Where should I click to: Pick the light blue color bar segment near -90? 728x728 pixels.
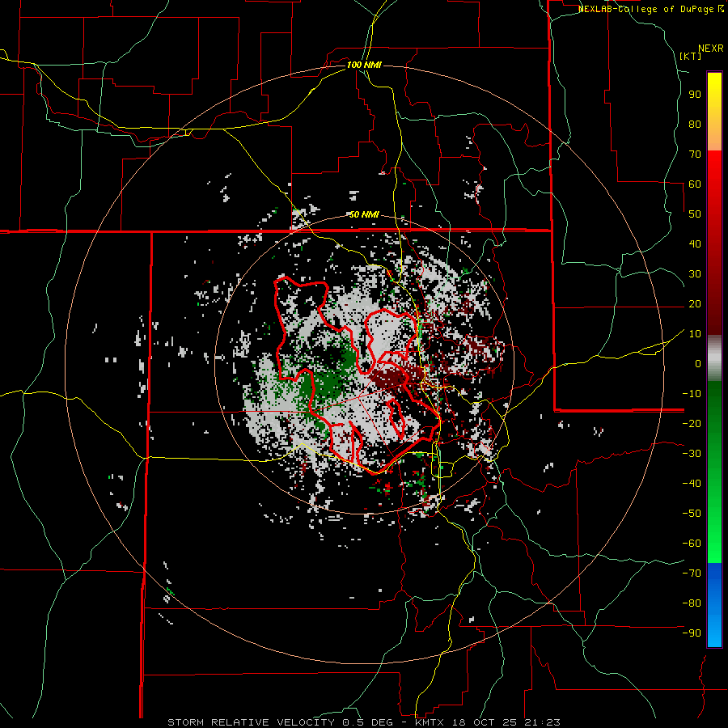pyautogui.click(x=714, y=632)
